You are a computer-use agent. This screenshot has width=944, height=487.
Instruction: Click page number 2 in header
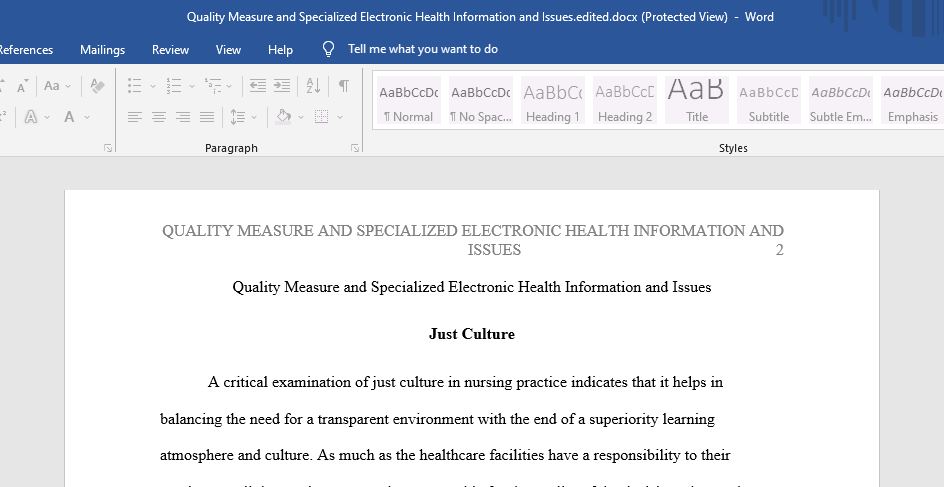(780, 250)
